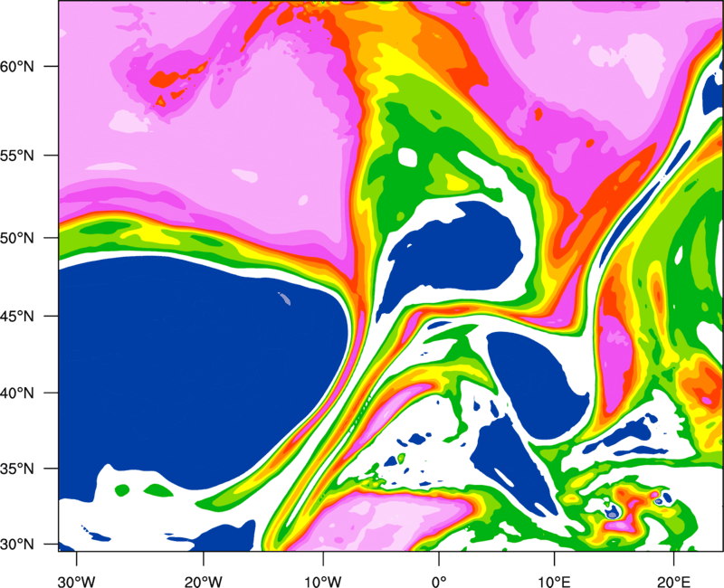Click the 30°W longitude label

[x=77, y=582]
